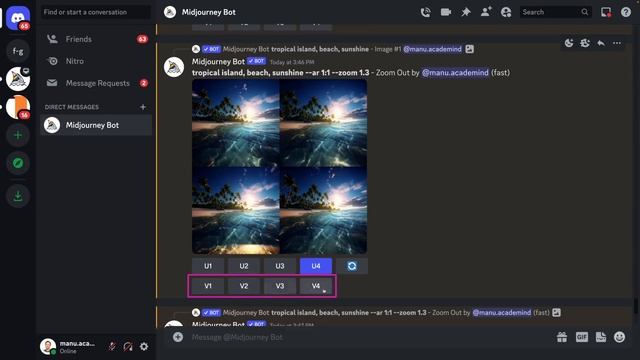The width and height of the screenshot is (640, 360).
Task: Open more message options
Action: [x=617, y=43]
